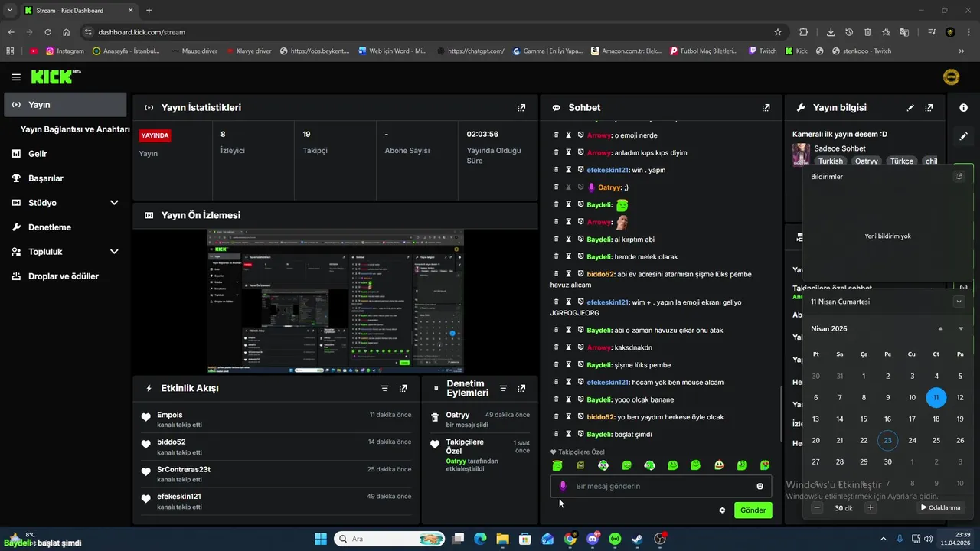Ban Baydeli from 'şişme lüks pembe' message
980x551 pixels.
tap(581, 365)
